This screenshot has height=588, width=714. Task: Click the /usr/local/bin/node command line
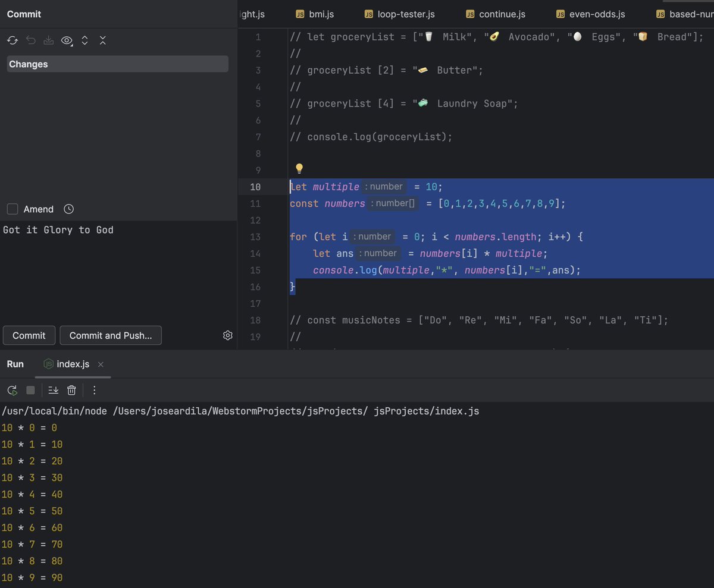(x=240, y=411)
